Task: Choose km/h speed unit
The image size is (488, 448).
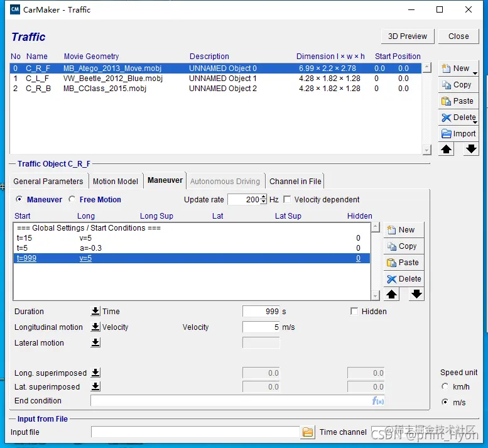Action: click(x=445, y=386)
